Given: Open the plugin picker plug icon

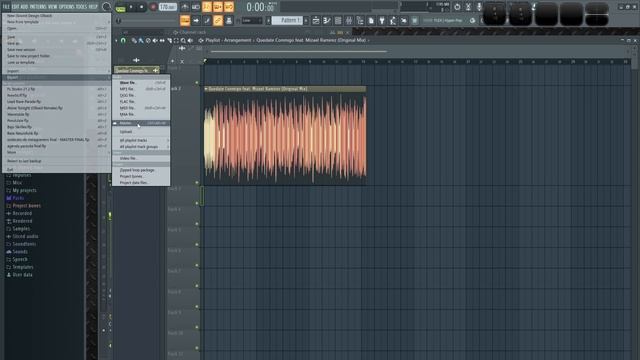Looking at the screenshot, I should point(382,20).
